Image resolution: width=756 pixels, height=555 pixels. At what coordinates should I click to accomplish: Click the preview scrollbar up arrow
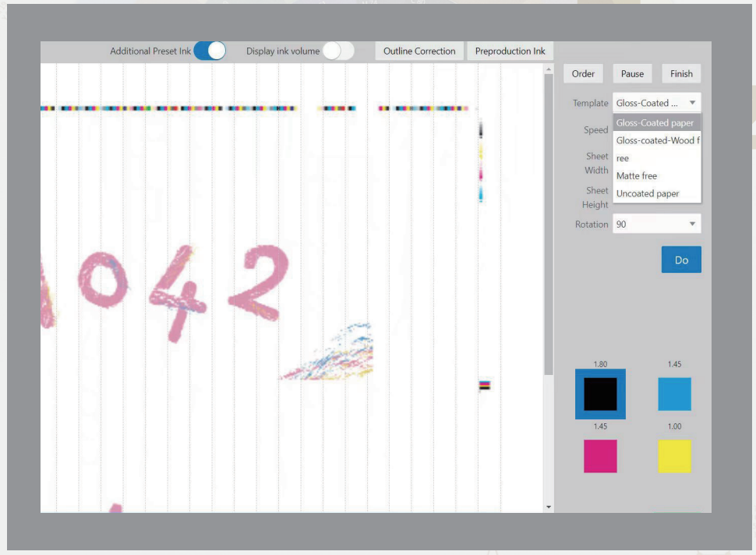tap(549, 70)
